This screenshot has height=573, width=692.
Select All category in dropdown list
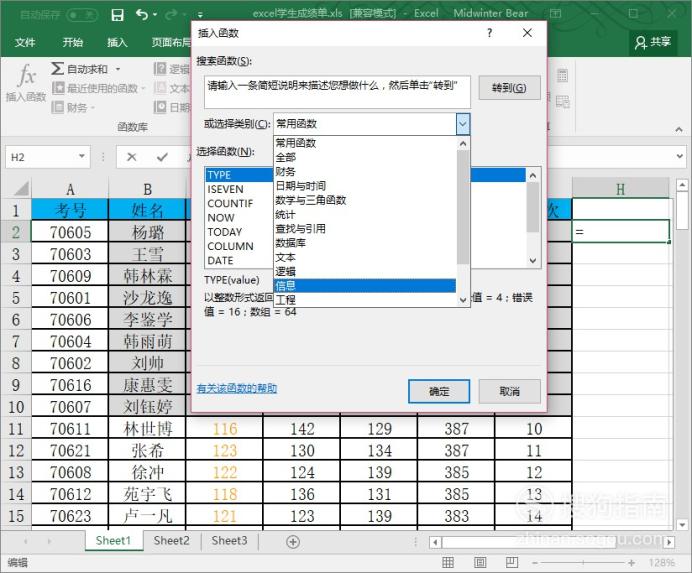(x=365, y=157)
